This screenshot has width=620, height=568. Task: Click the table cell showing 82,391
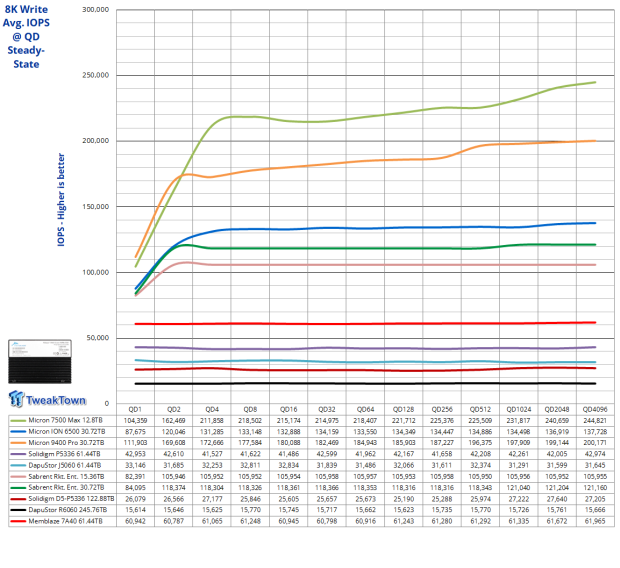pos(135,477)
